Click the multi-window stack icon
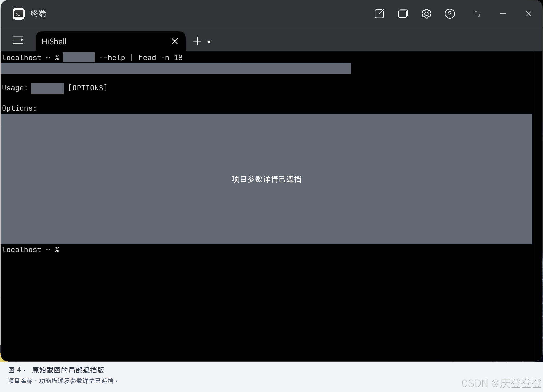The height and width of the screenshot is (392, 543). [x=403, y=14]
